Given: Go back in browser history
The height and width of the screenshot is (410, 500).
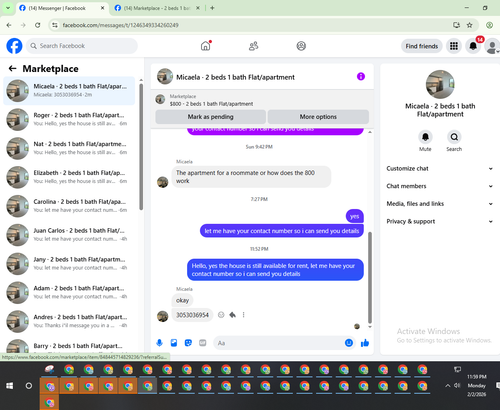Looking at the screenshot, I should click(x=9, y=25).
